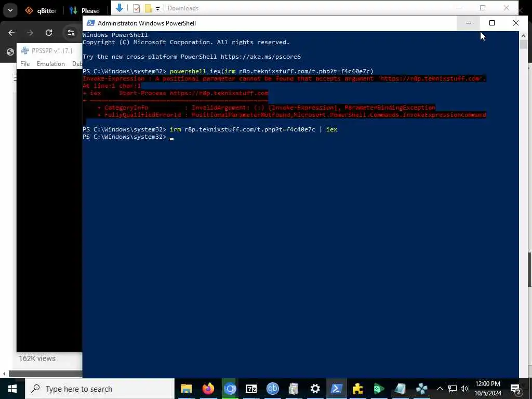This screenshot has width=532, height=399.
Task: Open the green play icon taskbar app
Action: (379, 389)
